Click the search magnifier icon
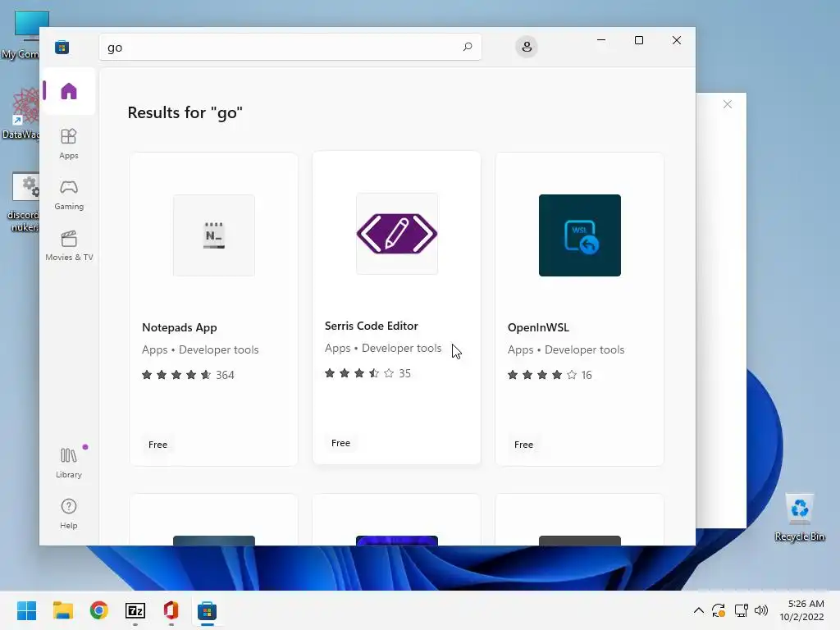The width and height of the screenshot is (840, 630). pos(467,47)
